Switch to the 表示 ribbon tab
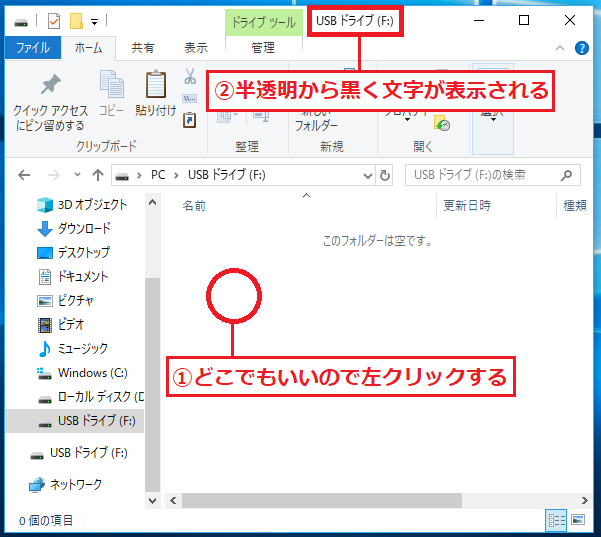This screenshot has height=537, width=601. [195, 48]
